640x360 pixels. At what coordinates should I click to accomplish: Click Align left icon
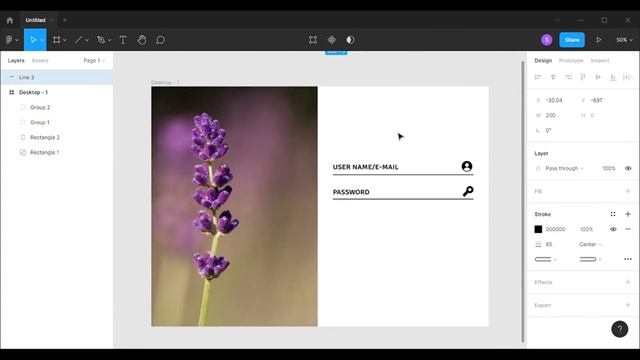click(x=538, y=77)
